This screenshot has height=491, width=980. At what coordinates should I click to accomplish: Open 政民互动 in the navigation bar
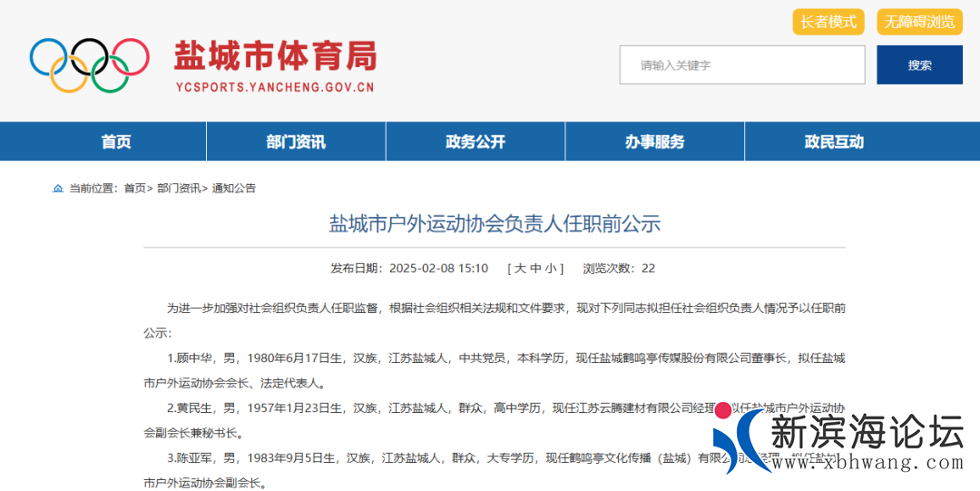834,142
